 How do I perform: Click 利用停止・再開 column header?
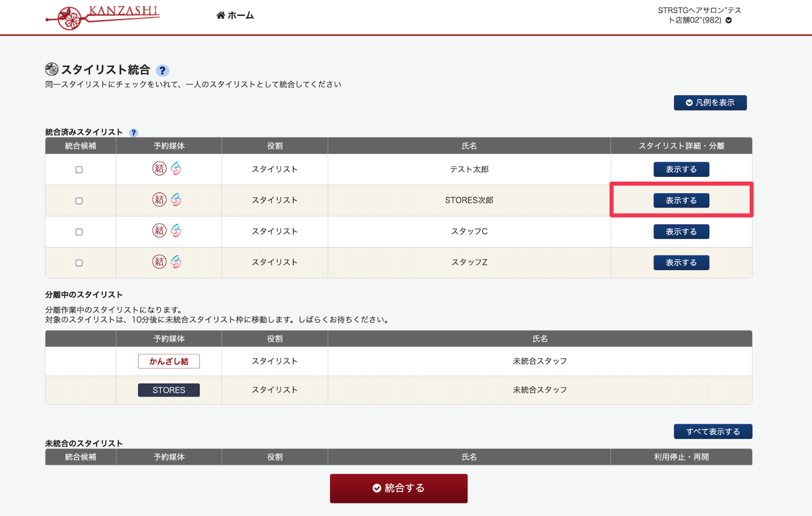[x=681, y=457]
